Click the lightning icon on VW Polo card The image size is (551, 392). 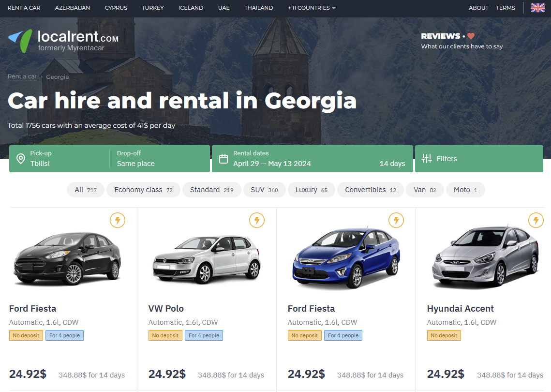(257, 220)
